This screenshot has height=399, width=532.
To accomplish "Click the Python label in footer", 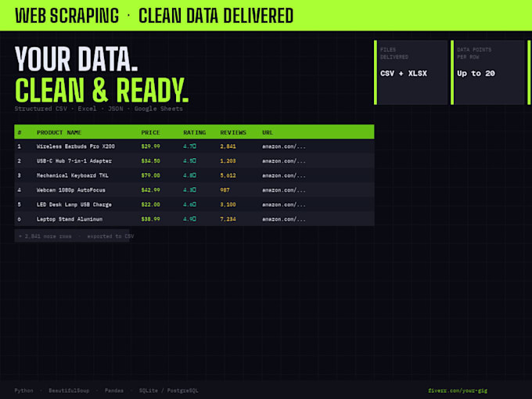I will click(x=23, y=390).
